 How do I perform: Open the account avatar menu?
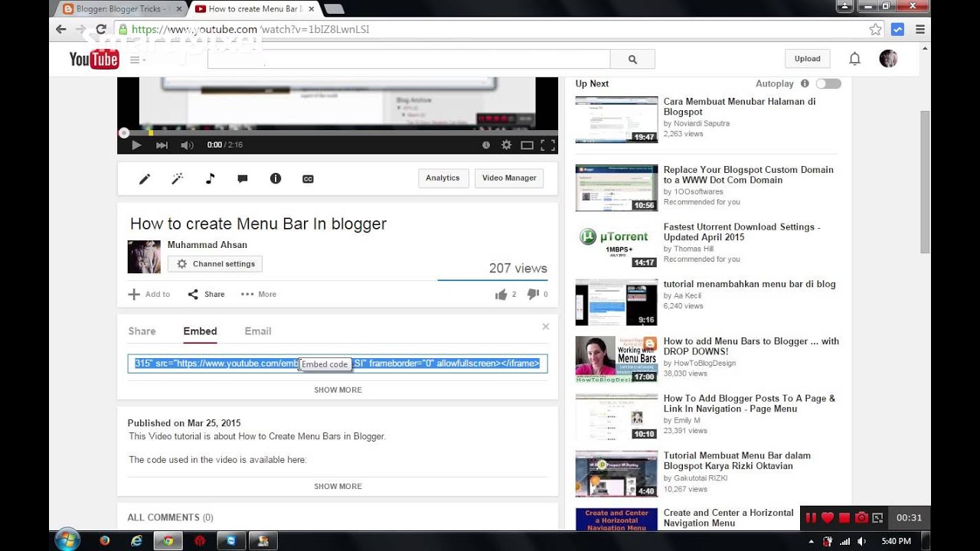coord(888,59)
